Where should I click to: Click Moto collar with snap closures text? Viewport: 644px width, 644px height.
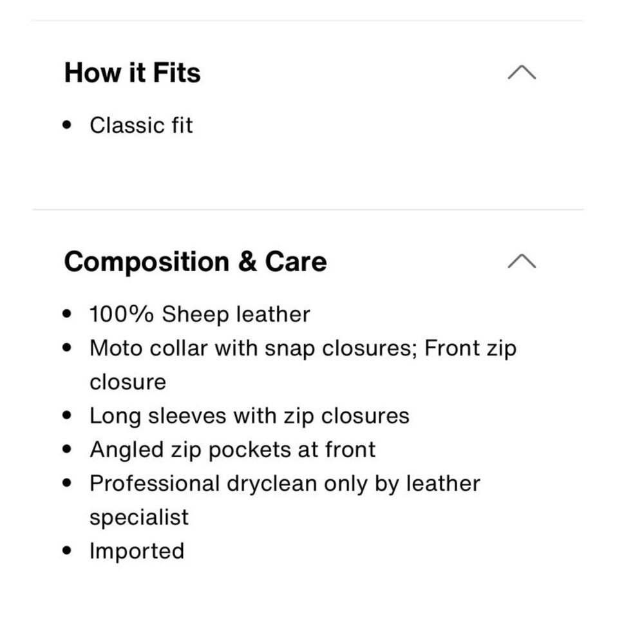tap(254, 348)
